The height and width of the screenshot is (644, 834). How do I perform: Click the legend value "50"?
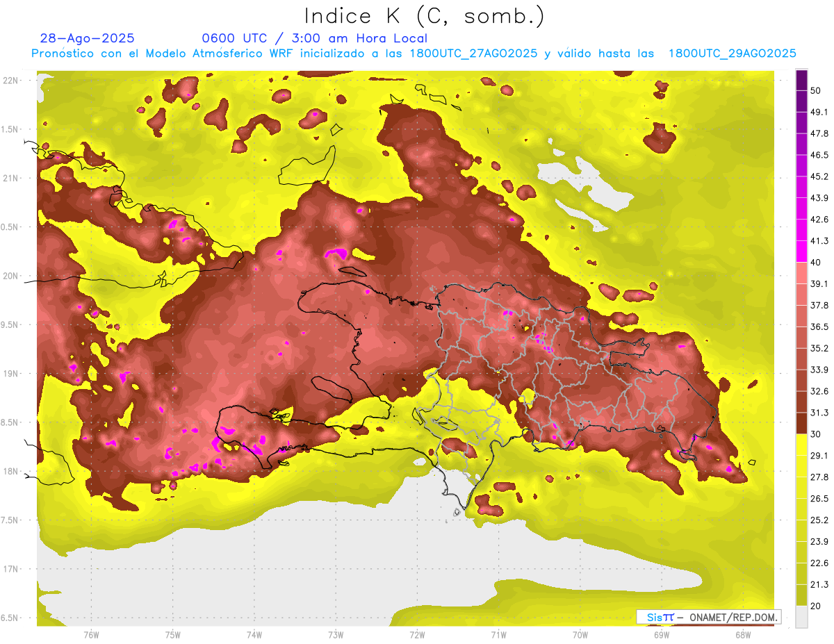tap(817, 90)
